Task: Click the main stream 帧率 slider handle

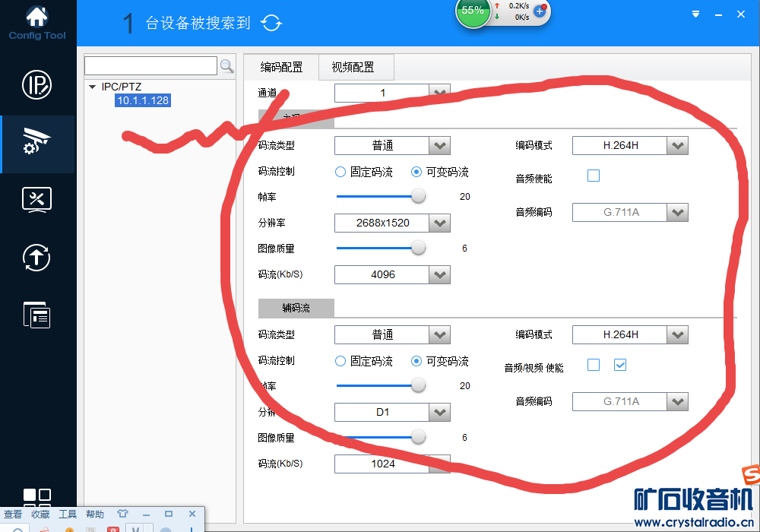Action: pyautogui.click(x=418, y=196)
